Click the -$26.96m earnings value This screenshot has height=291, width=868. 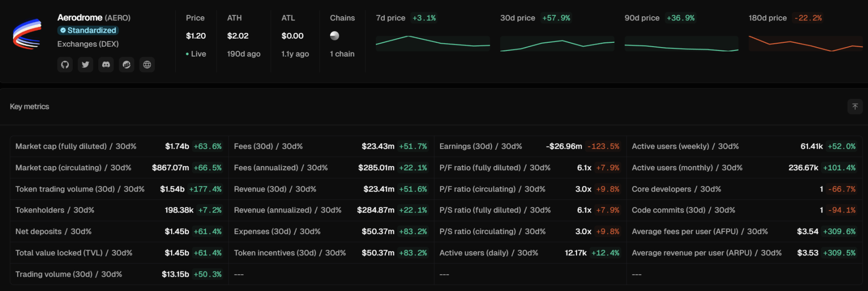[564, 146]
